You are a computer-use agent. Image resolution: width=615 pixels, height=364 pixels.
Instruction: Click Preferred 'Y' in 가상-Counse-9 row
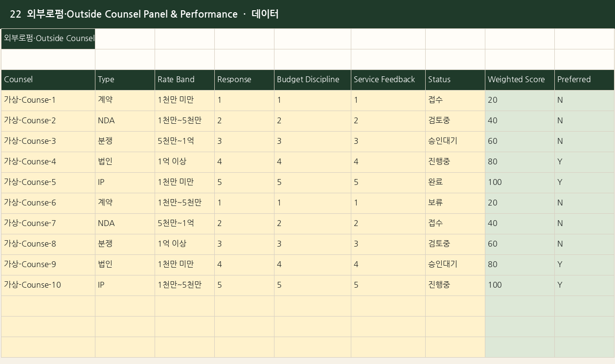(x=584, y=265)
